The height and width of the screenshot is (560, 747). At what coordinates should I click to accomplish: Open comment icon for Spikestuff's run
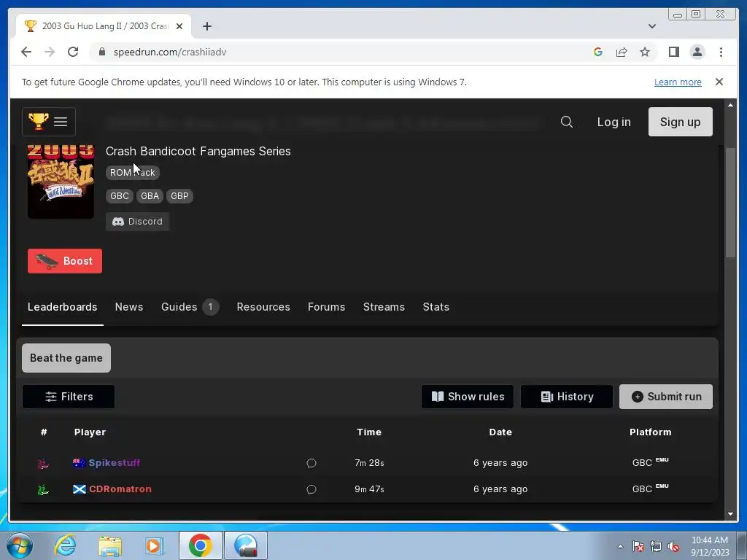311,463
